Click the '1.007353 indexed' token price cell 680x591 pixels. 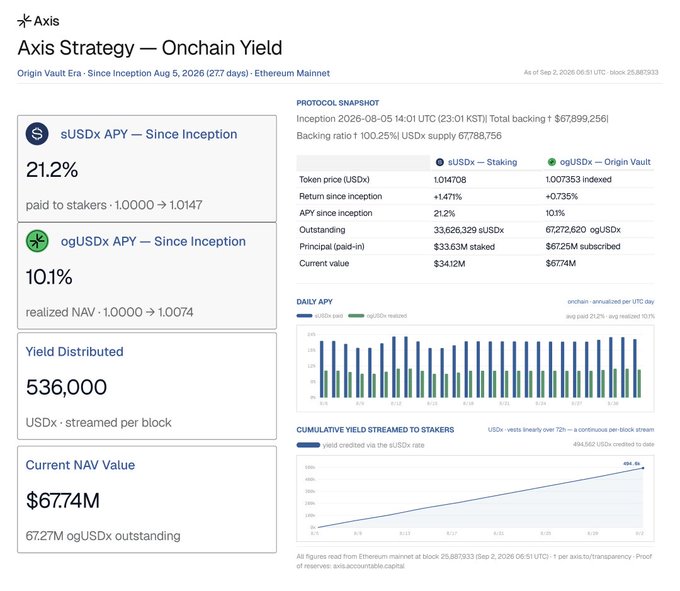tap(579, 180)
